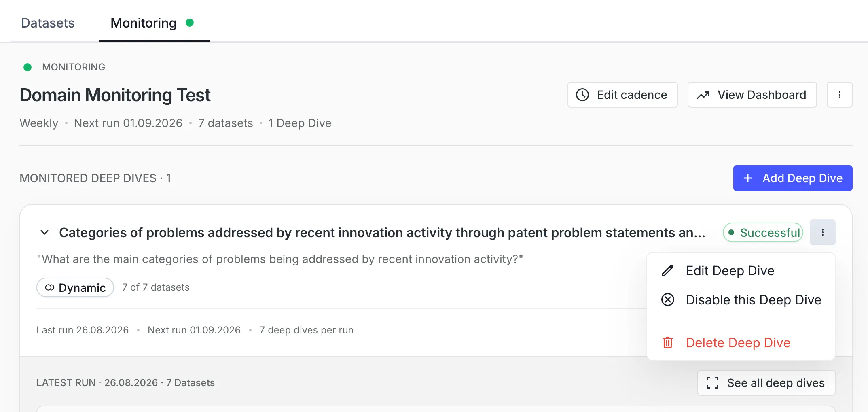Select Disable this Deep Dive option
This screenshot has height=412, width=868.
click(x=741, y=299)
